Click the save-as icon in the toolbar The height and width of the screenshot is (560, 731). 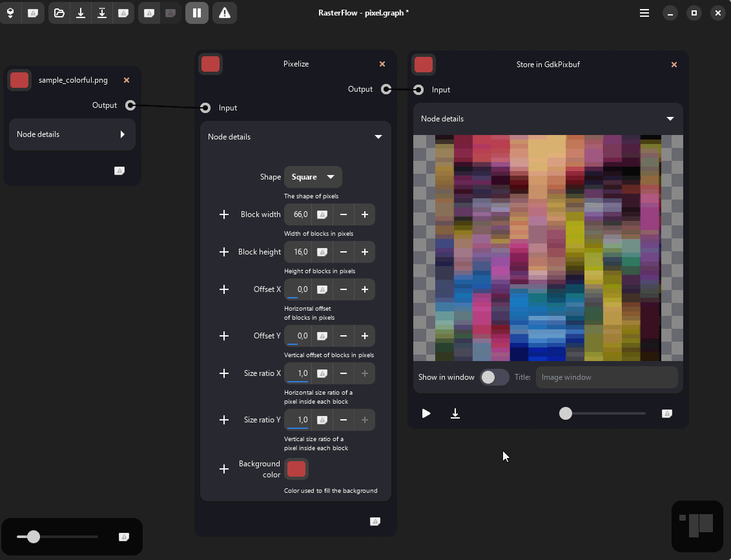click(102, 13)
